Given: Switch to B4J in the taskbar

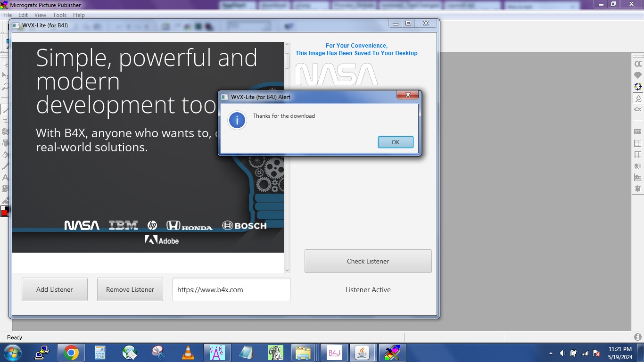Looking at the screenshot, I should pyautogui.click(x=334, y=353).
